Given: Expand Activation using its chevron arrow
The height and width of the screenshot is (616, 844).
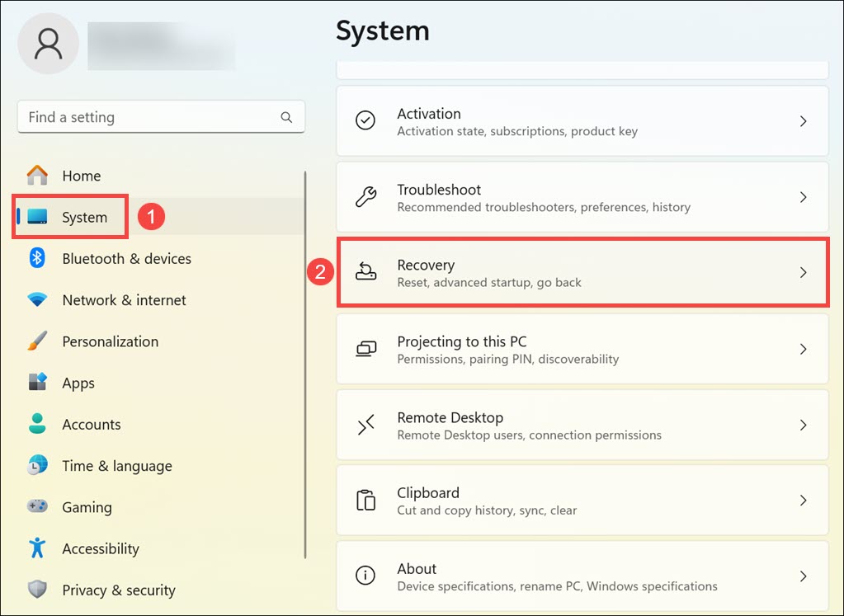Looking at the screenshot, I should coord(803,121).
